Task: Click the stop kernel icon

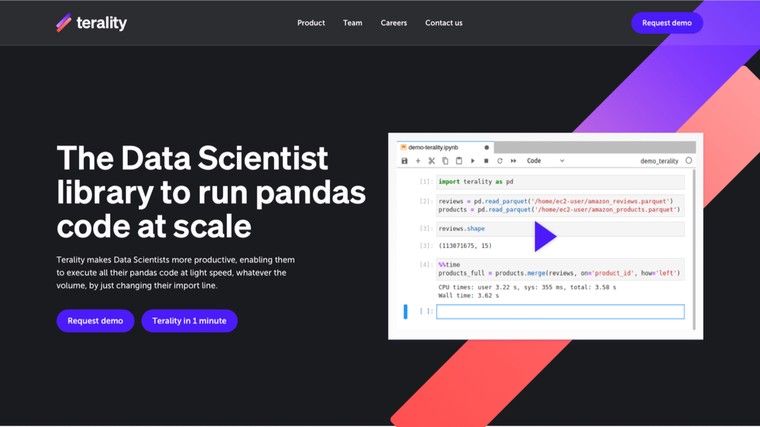Action: coord(486,161)
